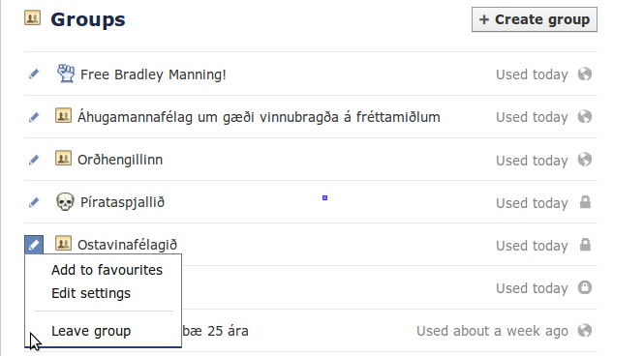
Task: Click the raised fist icon for Free Bradley Manning!
Action: click(x=66, y=74)
